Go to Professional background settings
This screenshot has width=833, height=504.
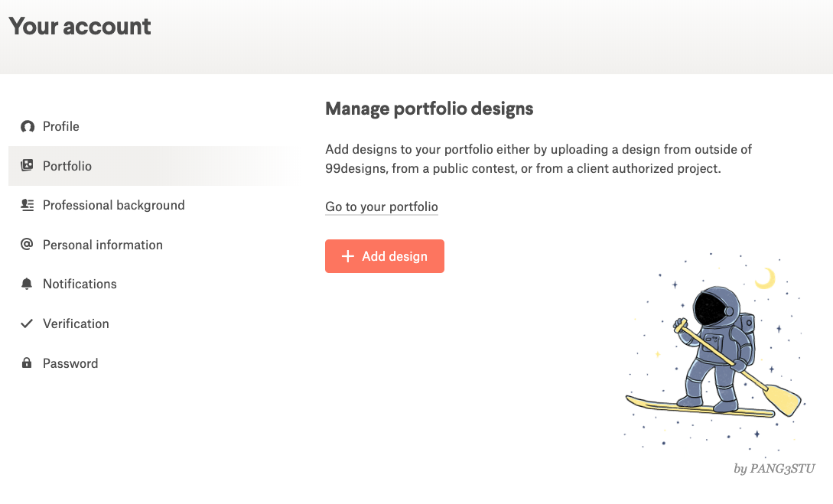coord(113,205)
